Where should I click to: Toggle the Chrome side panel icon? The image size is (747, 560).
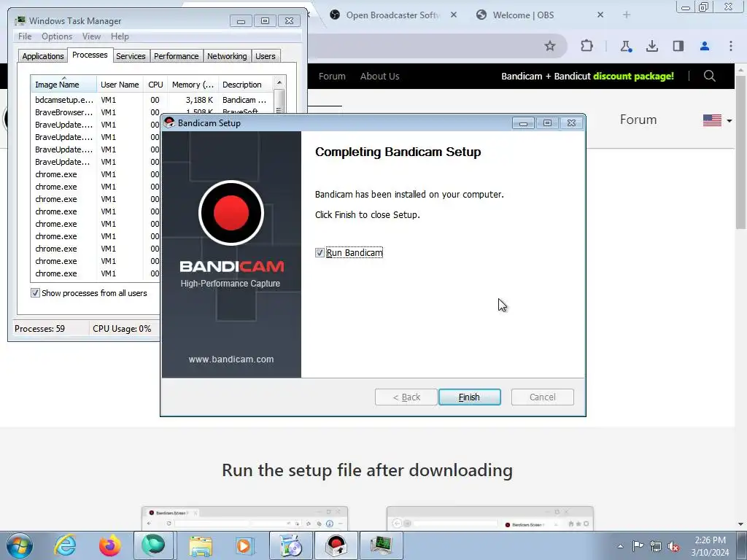[678, 46]
